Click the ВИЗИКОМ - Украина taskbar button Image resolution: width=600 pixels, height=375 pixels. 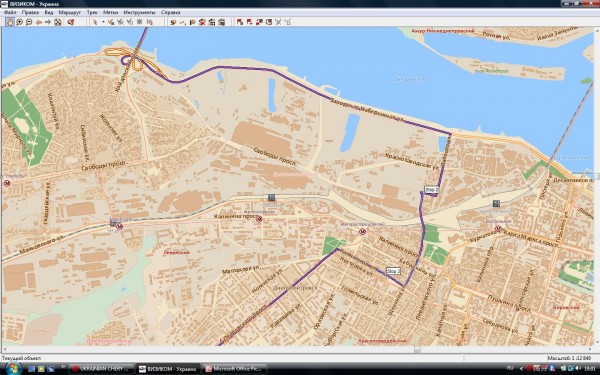tap(168, 369)
